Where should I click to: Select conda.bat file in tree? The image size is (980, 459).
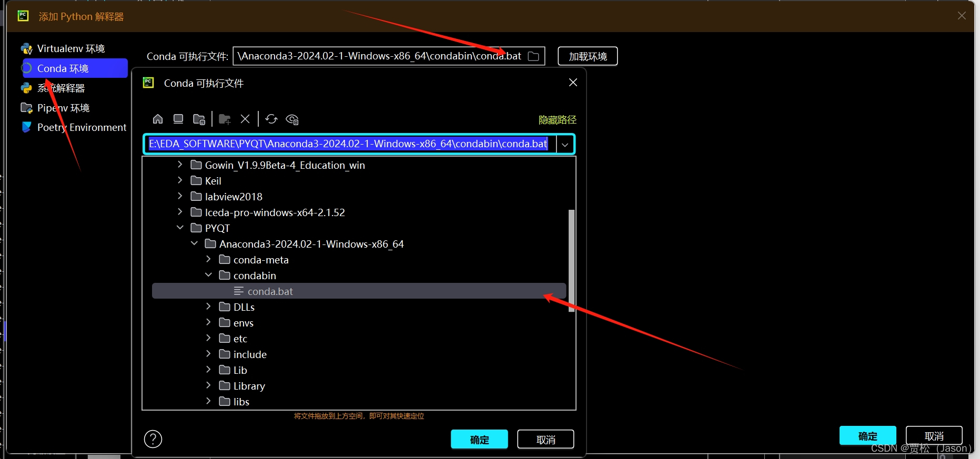[x=359, y=291]
